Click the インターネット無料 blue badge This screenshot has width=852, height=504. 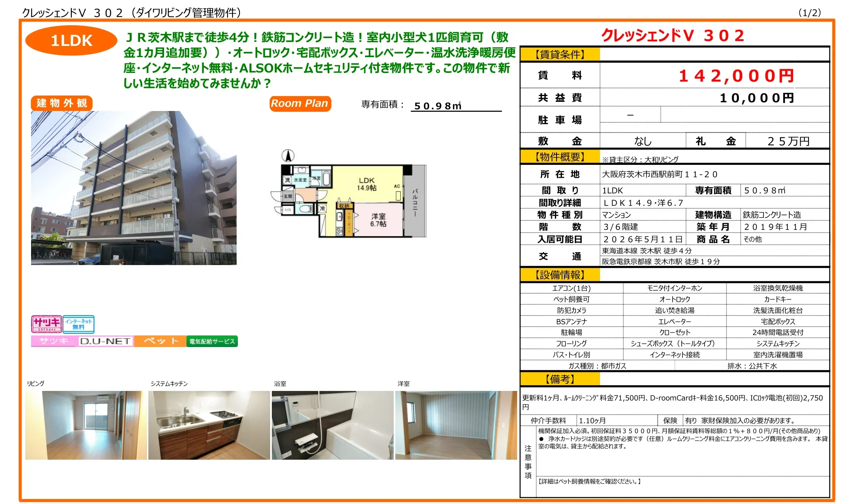[78, 324]
